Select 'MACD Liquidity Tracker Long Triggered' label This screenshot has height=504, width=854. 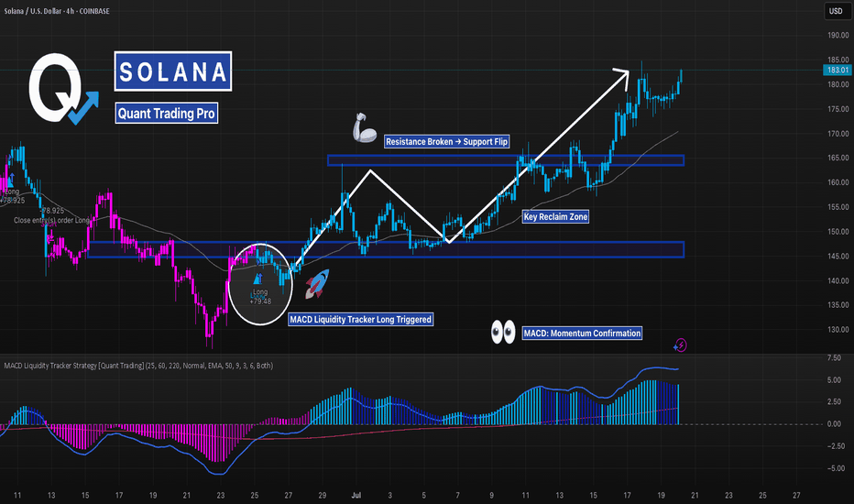click(x=360, y=319)
